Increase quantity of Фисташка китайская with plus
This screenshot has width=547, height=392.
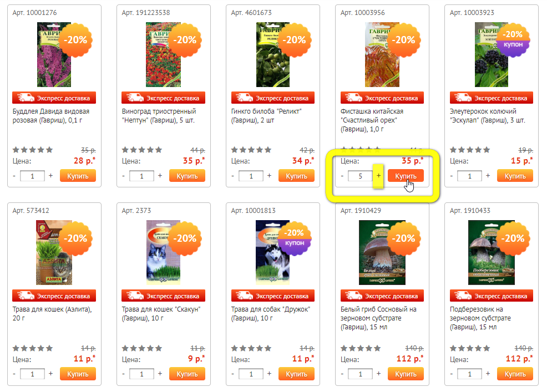tap(378, 176)
